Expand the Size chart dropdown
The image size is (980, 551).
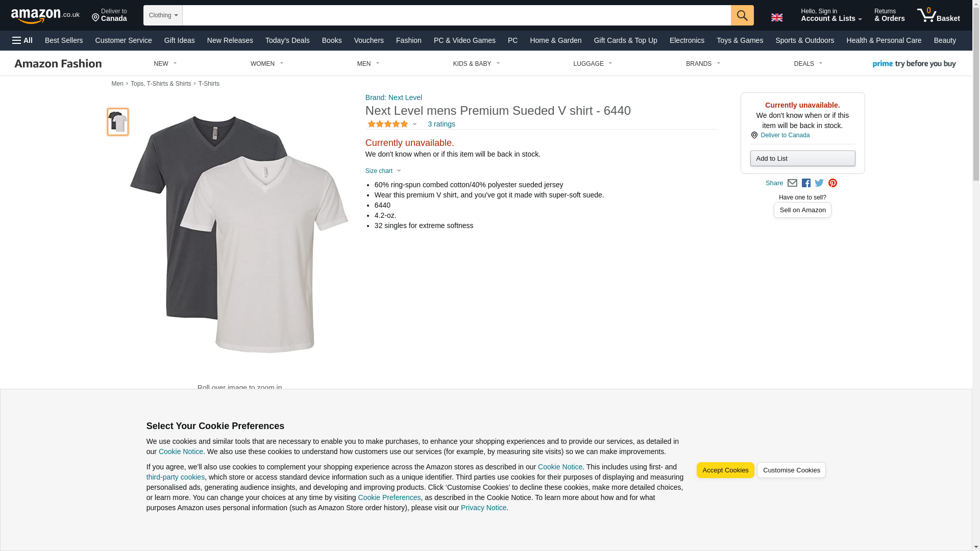click(x=383, y=171)
